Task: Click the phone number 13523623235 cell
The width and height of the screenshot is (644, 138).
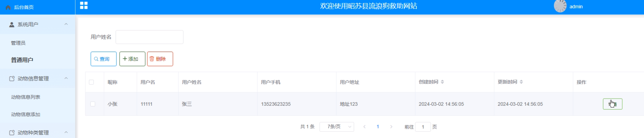Action: point(276,104)
